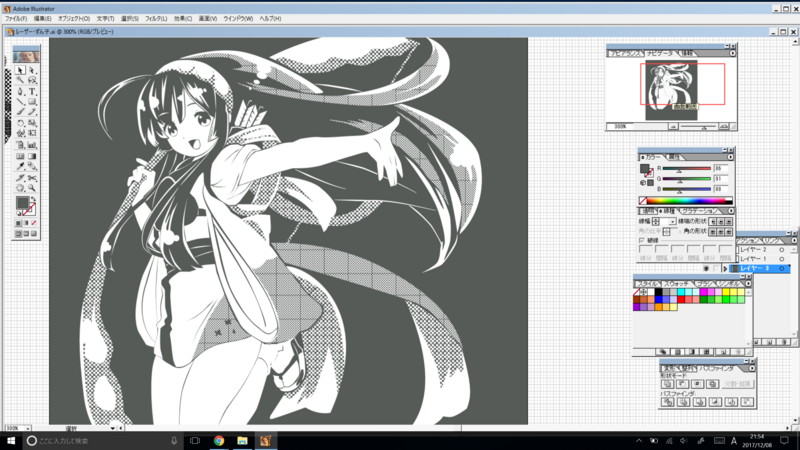Click New Swatch button in Swatches panel
Screen dimensions: 800x450
pyautogui.click(x=722, y=352)
